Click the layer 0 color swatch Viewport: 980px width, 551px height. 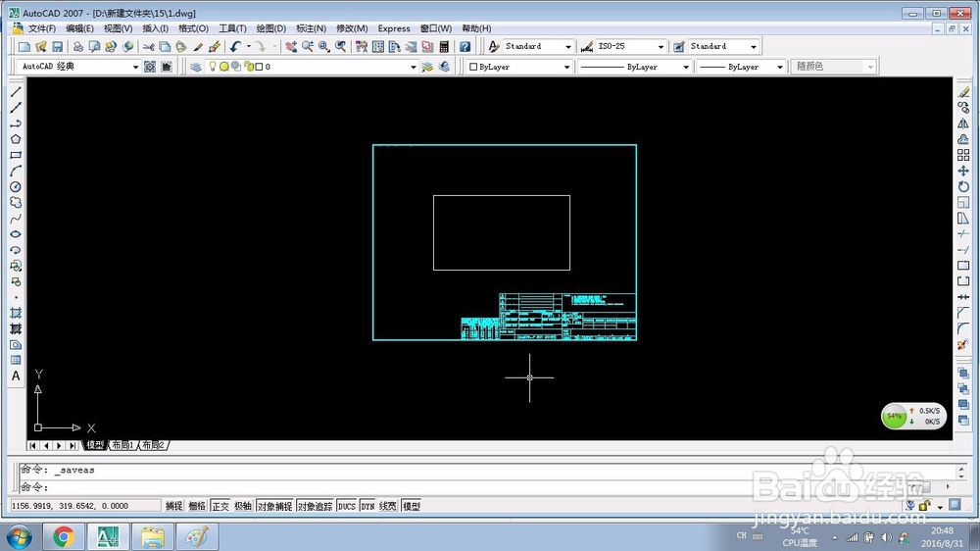pyautogui.click(x=259, y=67)
